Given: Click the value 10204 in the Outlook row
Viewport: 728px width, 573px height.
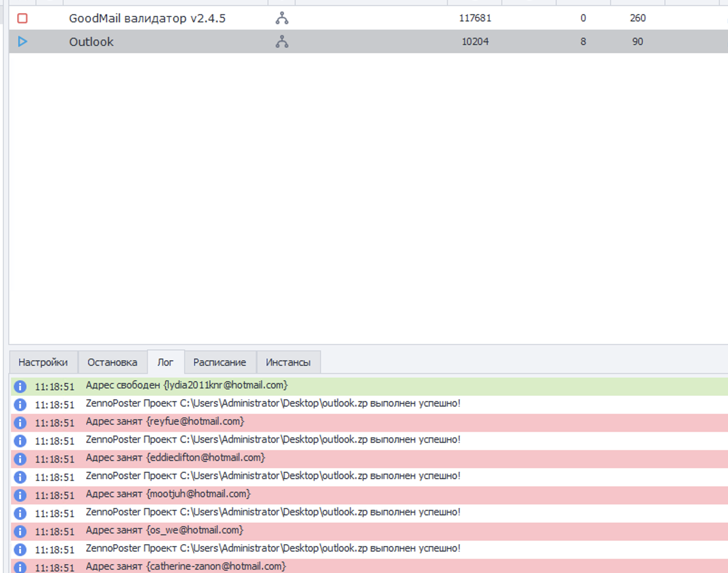Looking at the screenshot, I should tap(475, 42).
